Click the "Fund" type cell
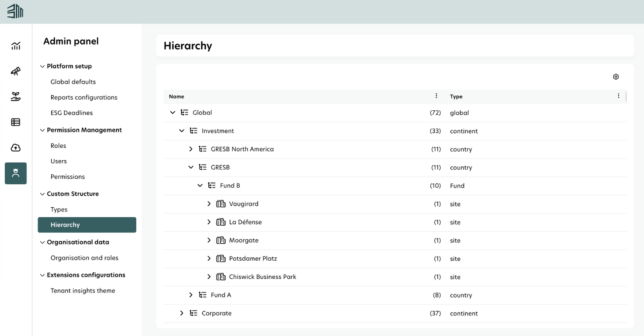644x336 pixels. click(457, 186)
